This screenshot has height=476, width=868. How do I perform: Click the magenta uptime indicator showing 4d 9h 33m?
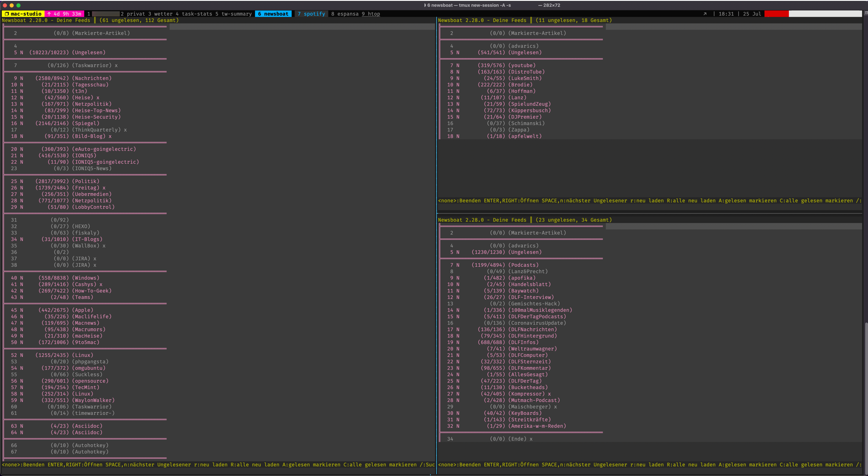click(63, 14)
